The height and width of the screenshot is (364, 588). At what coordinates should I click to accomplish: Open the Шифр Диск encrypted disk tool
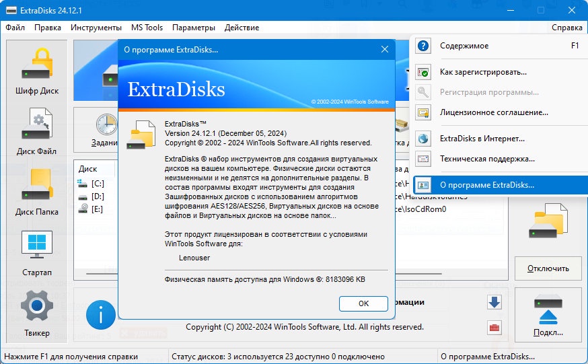click(37, 71)
